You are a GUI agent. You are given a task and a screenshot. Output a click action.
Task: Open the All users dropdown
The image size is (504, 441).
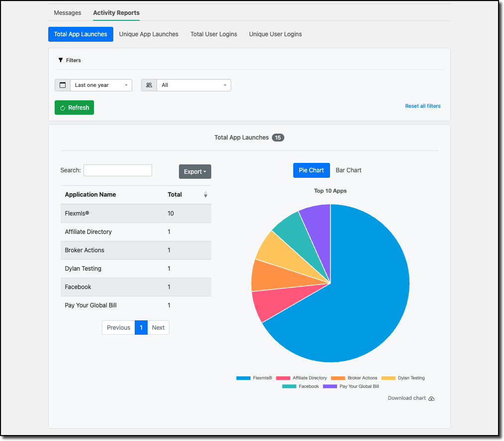pyautogui.click(x=194, y=85)
